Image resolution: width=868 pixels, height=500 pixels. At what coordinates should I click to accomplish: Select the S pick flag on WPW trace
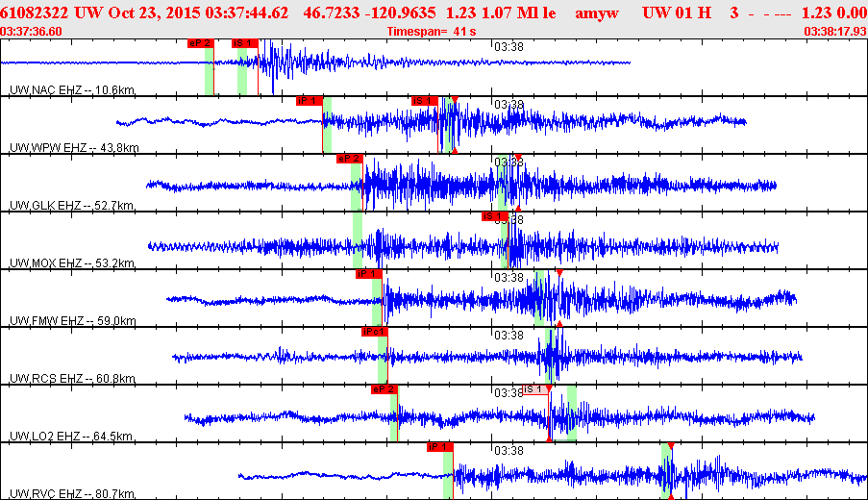pyautogui.click(x=424, y=100)
